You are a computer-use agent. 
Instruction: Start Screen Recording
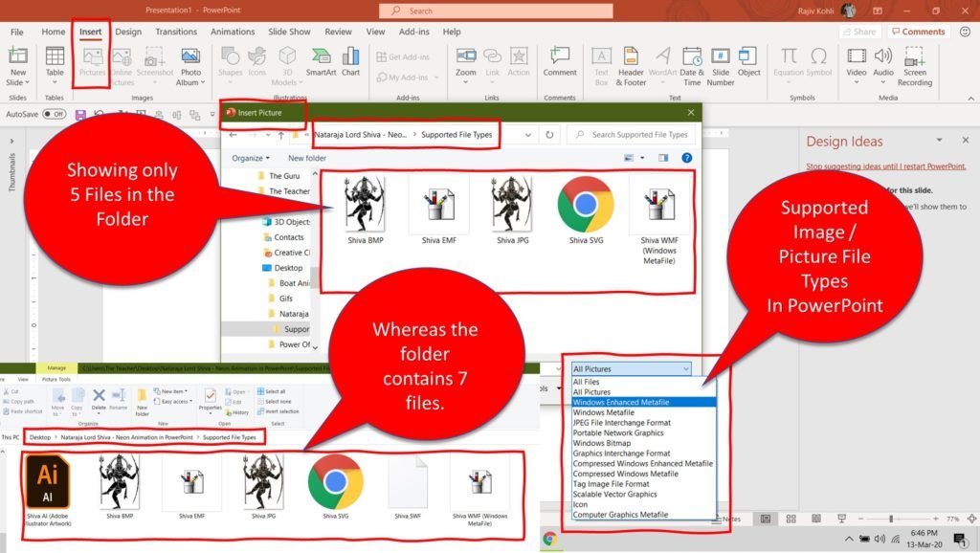click(x=914, y=66)
